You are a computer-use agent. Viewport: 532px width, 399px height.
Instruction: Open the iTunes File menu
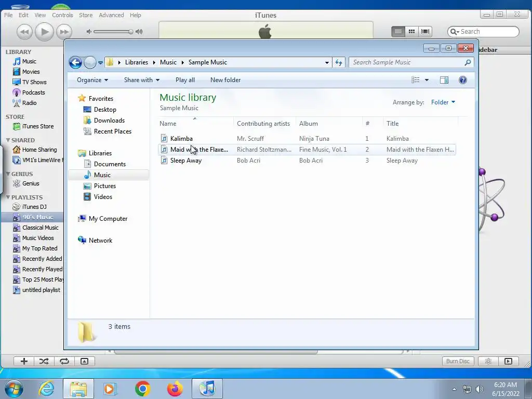(8, 15)
